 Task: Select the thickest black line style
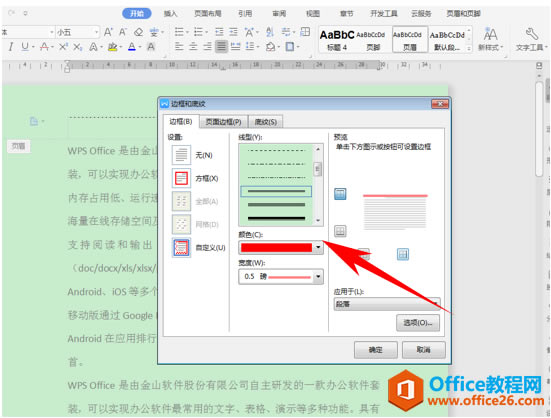pos(276,218)
